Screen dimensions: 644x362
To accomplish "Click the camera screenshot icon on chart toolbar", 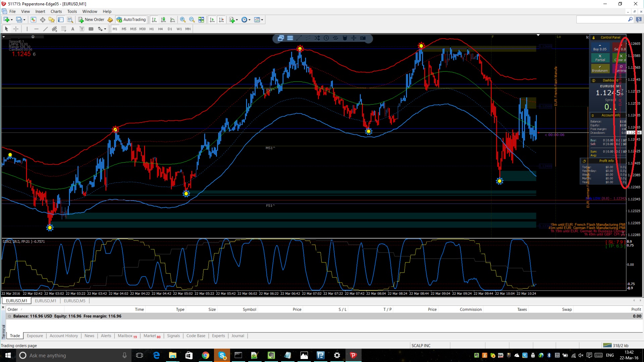I will pos(363,38).
